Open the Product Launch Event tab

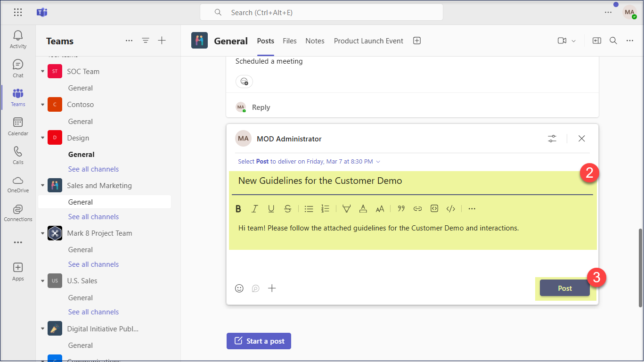368,41
